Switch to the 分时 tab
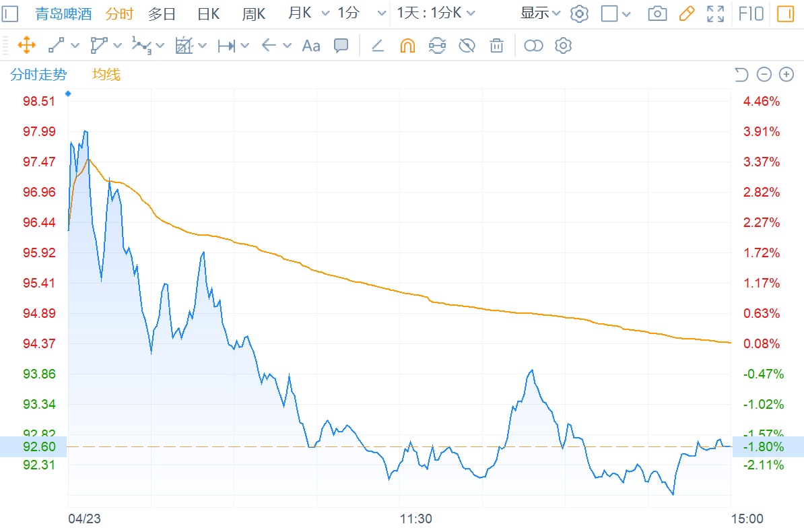This screenshot has width=804, height=532. click(x=119, y=13)
